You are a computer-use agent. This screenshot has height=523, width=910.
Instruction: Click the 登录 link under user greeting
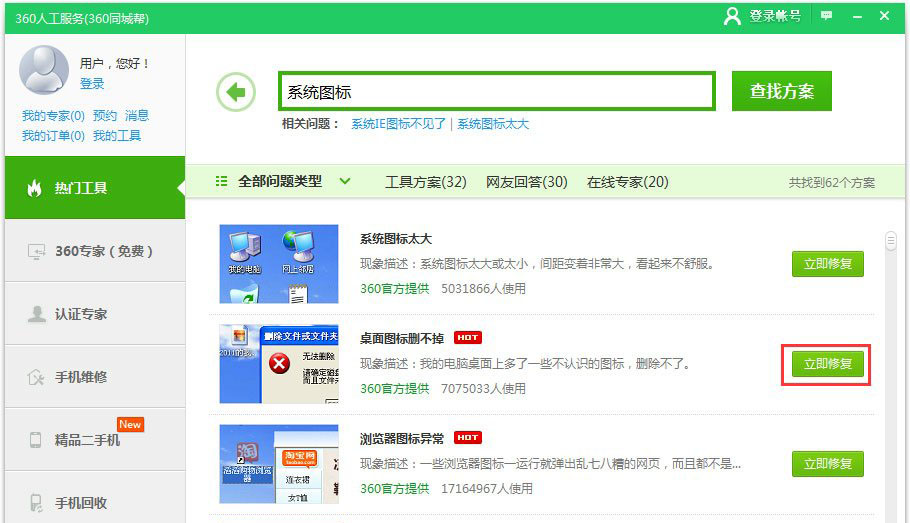coord(92,84)
